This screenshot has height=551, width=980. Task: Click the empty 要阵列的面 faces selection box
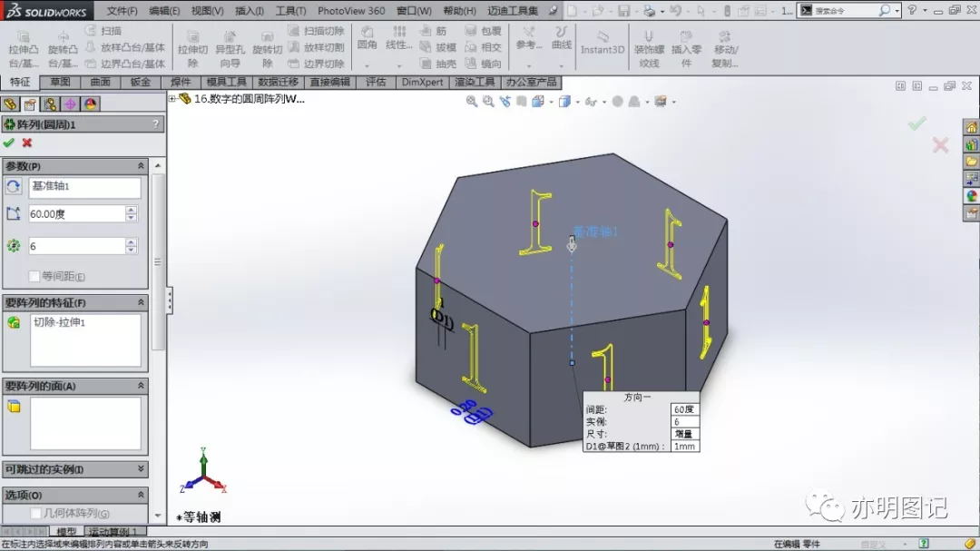point(85,423)
